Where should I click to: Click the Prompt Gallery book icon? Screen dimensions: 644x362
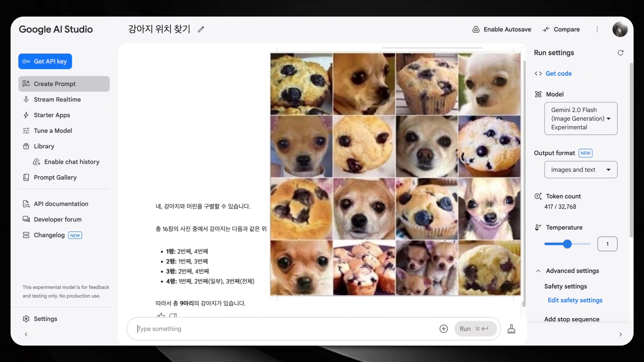click(26, 177)
